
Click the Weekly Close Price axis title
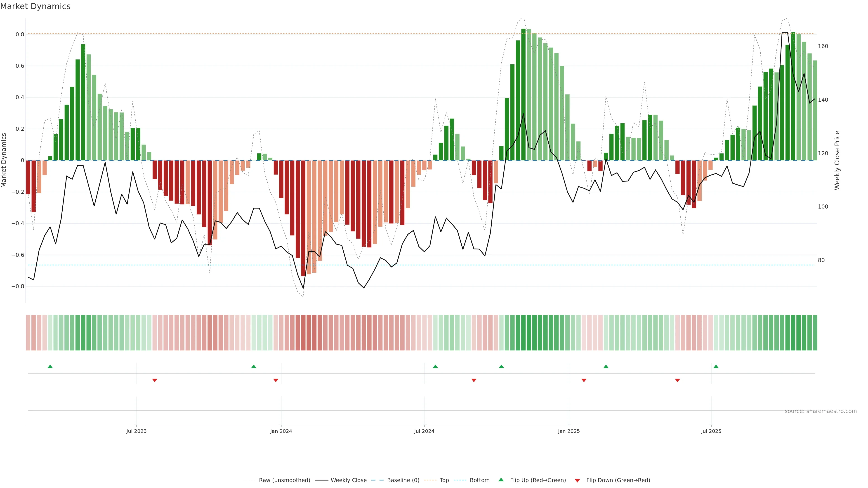point(837,160)
